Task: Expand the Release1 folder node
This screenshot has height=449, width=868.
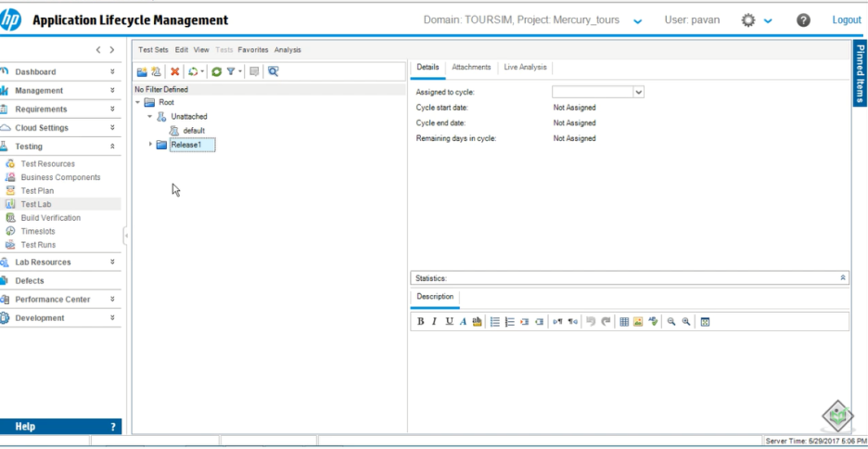Action: 150,145
